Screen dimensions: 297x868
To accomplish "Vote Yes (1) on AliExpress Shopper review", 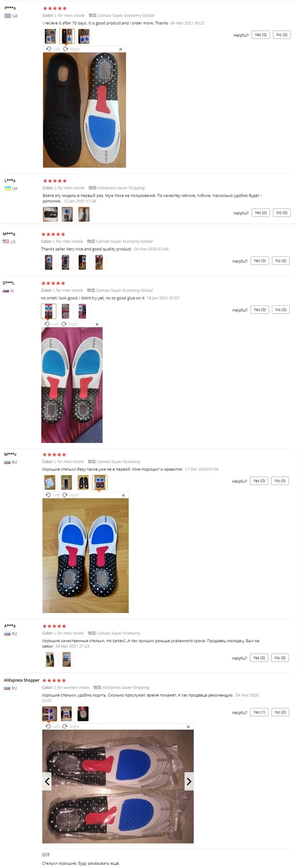I will (x=259, y=712).
